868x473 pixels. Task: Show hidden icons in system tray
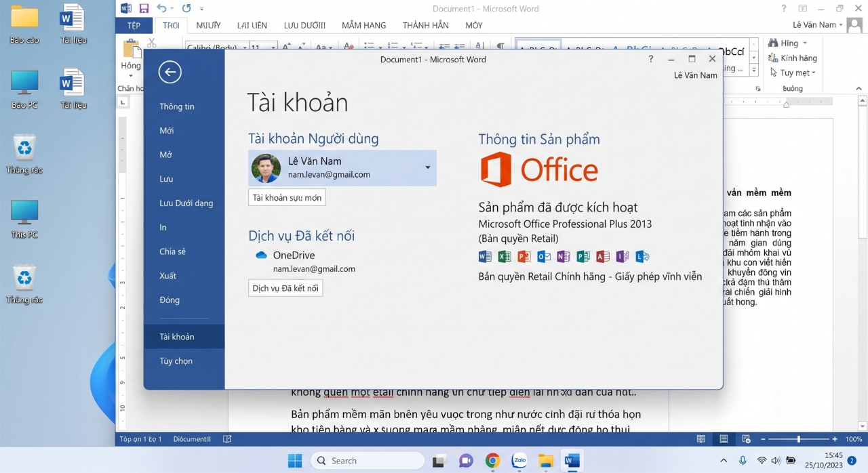click(723, 461)
